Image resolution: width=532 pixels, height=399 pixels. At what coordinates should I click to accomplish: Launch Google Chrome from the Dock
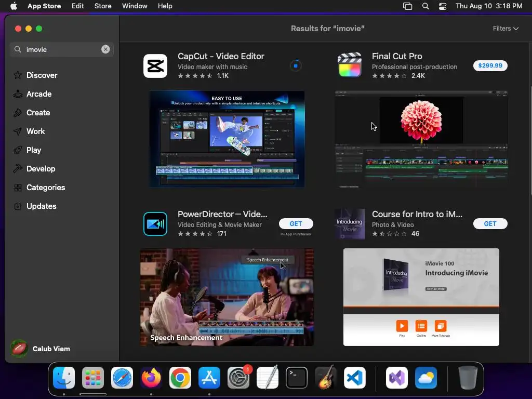[x=180, y=378]
